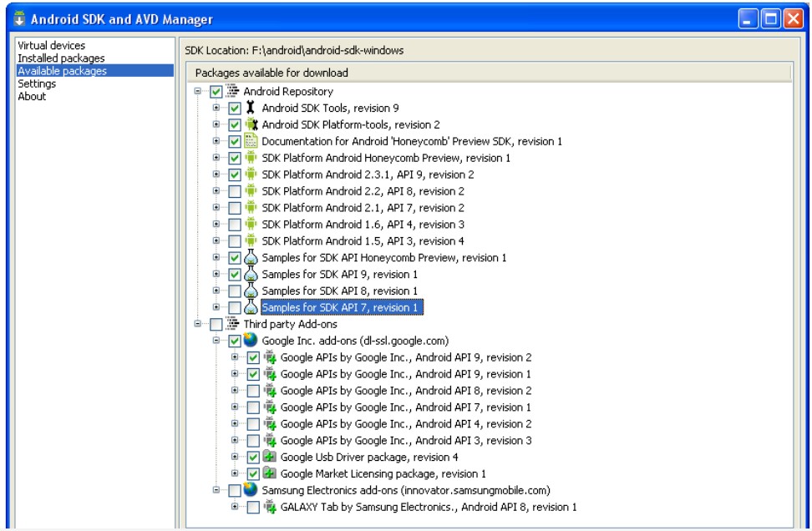This screenshot has width=812, height=531.
Task: Maximize the Android SDK and AVD Manager window
Action: 770,18
